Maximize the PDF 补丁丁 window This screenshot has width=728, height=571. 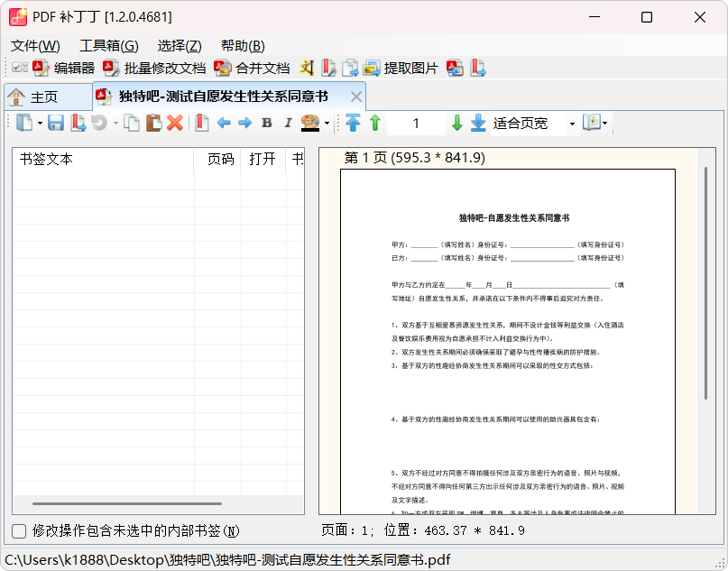tap(646, 17)
